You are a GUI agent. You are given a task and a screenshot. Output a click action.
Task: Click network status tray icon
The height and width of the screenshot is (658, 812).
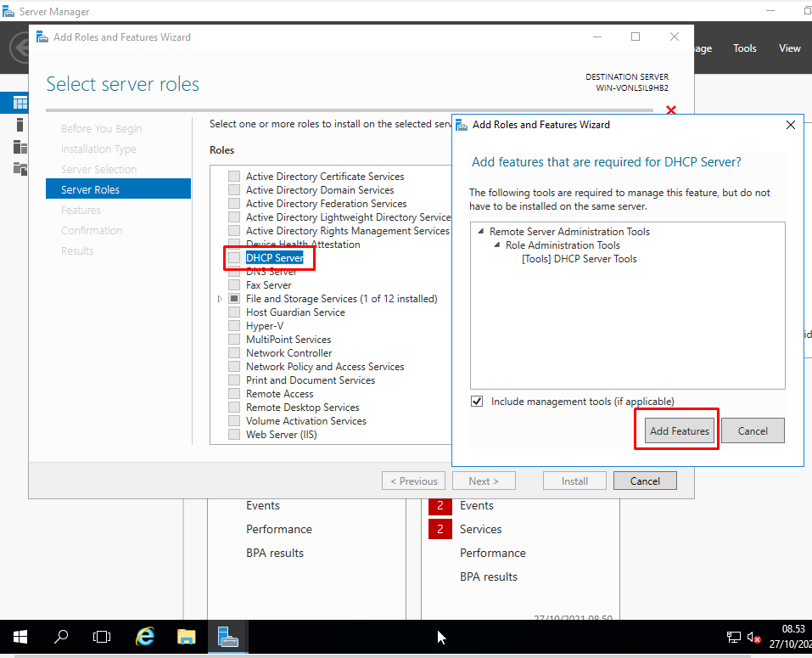733,638
